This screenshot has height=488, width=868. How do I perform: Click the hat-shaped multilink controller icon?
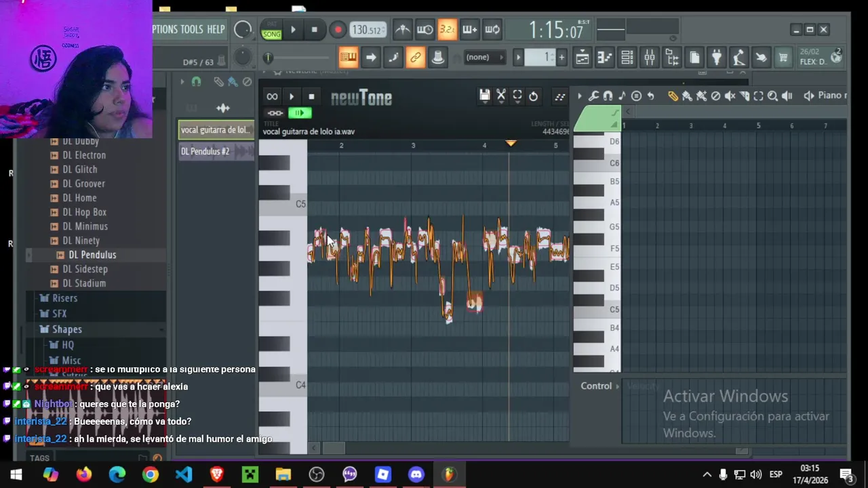[437, 58]
